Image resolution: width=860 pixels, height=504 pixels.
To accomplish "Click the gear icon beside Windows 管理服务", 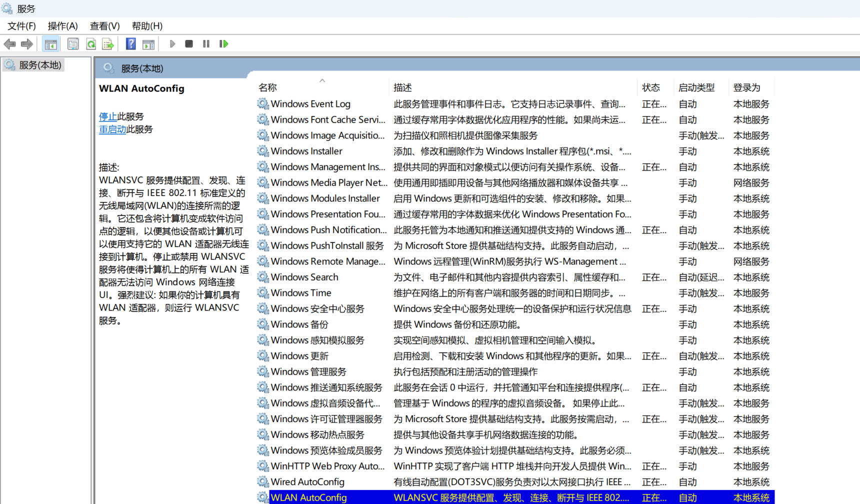I will (263, 371).
